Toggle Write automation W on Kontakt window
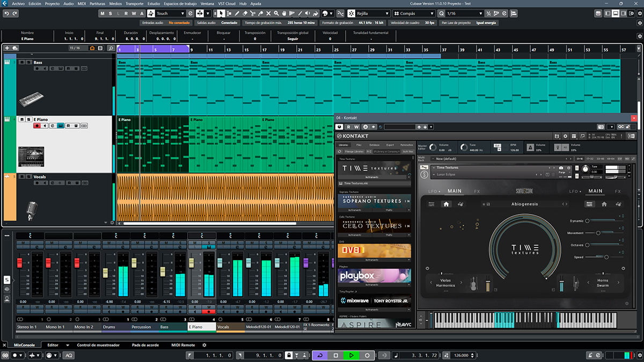The image size is (644, 362). (x=356, y=127)
